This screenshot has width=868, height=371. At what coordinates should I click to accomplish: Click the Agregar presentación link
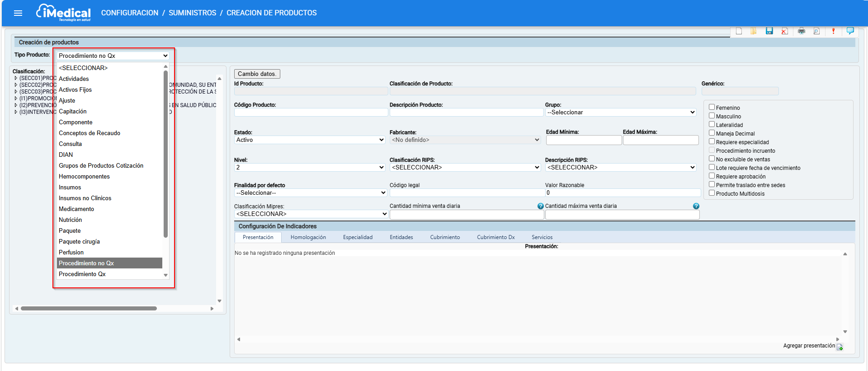[x=809, y=346]
